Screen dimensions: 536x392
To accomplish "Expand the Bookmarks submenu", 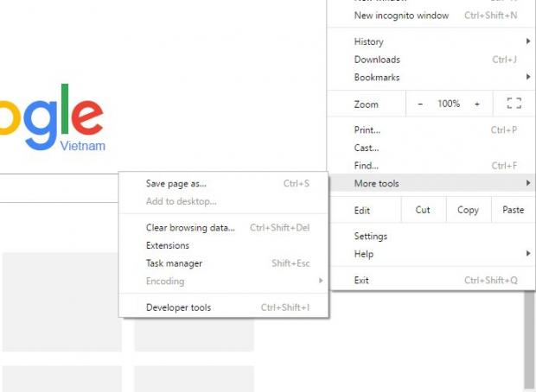I will coord(432,78).
